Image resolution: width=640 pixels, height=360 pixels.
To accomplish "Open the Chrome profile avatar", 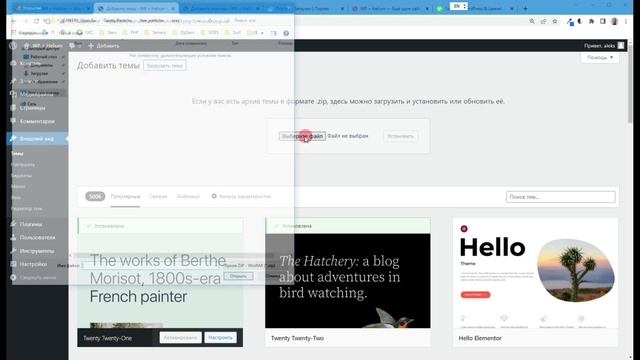I will coord(614,21).
